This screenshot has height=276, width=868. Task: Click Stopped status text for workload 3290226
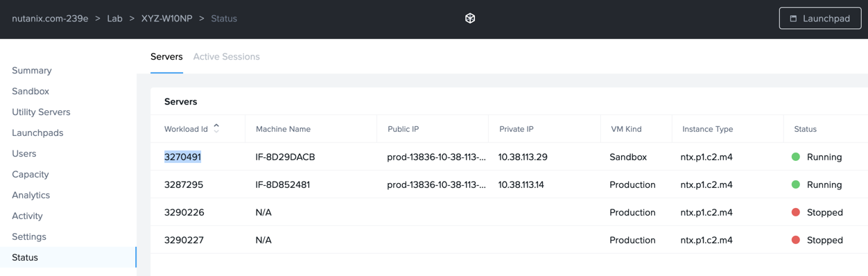[825, 212]
